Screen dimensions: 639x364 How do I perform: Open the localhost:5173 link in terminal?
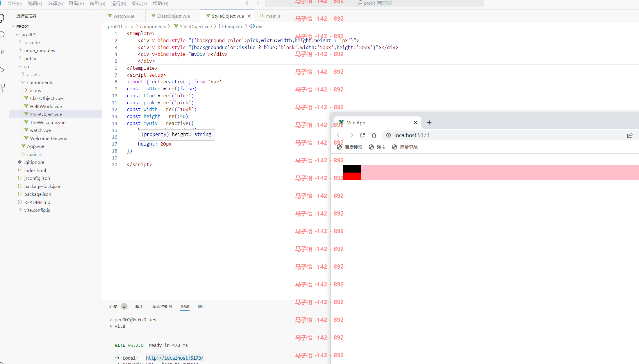[174, 358]
